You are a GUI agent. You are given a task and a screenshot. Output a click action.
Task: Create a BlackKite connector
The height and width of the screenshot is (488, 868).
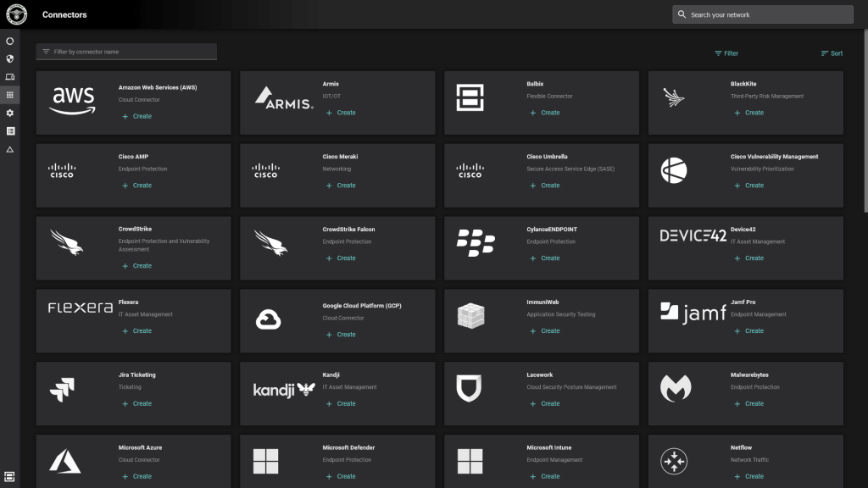point(748,113)
